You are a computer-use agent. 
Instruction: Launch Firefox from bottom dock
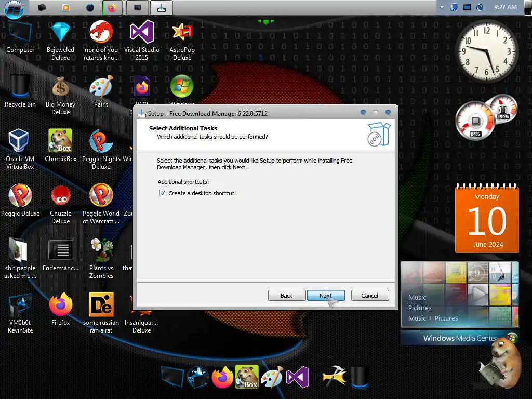pos(222,377)
